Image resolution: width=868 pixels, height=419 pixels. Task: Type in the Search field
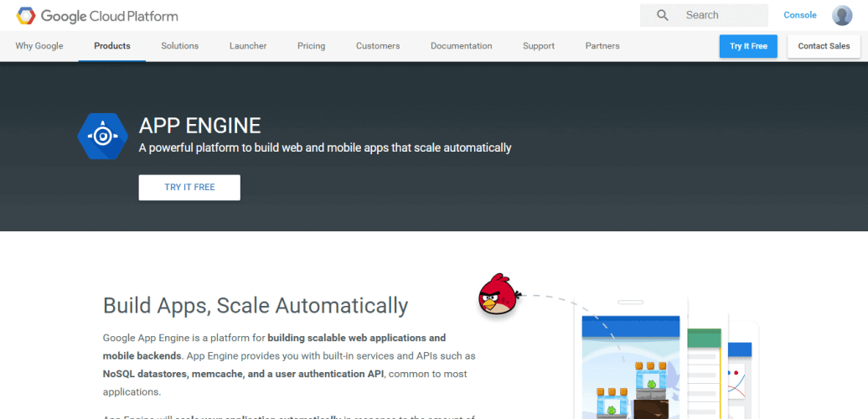tap(721, 15)
